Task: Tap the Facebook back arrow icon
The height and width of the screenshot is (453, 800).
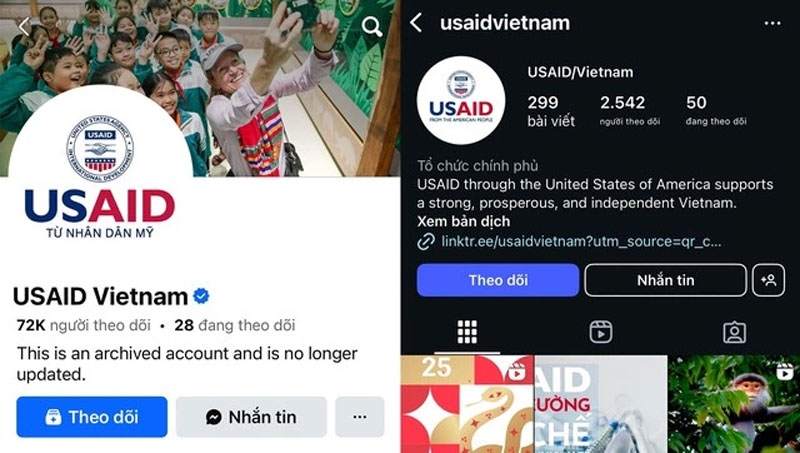Action: (x=24, y=26)
